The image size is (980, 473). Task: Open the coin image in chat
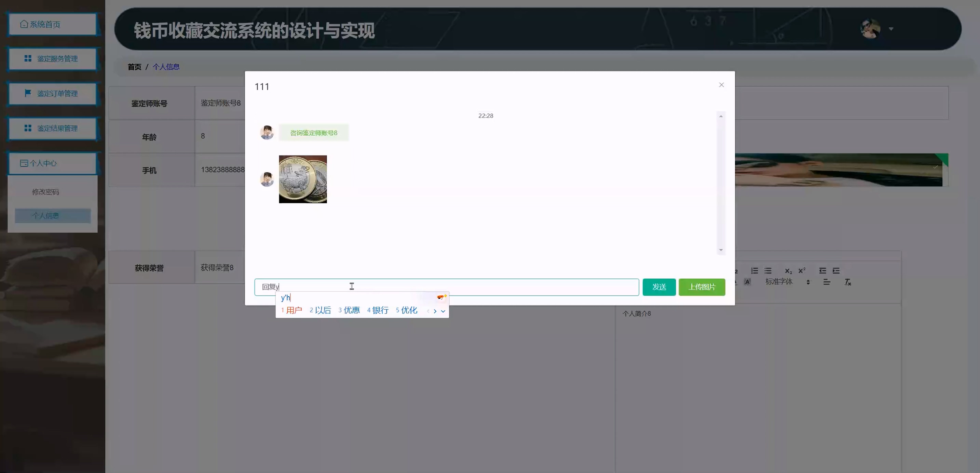point(303,179)
